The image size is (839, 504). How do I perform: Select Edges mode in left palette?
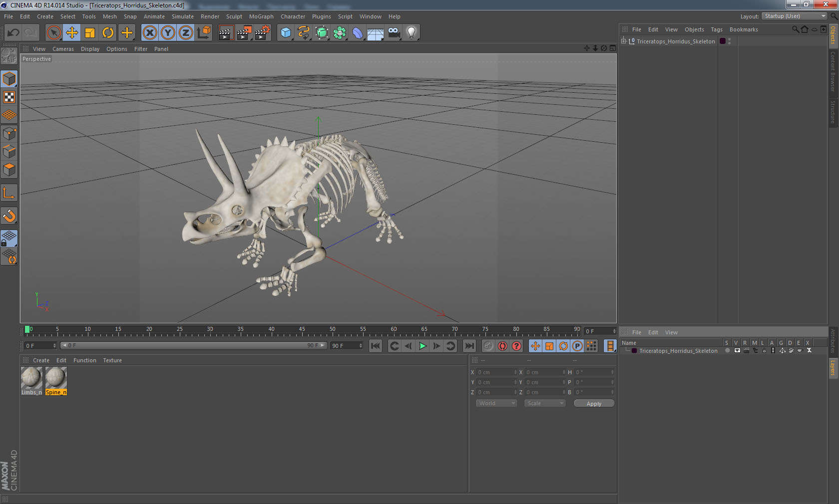9,152
